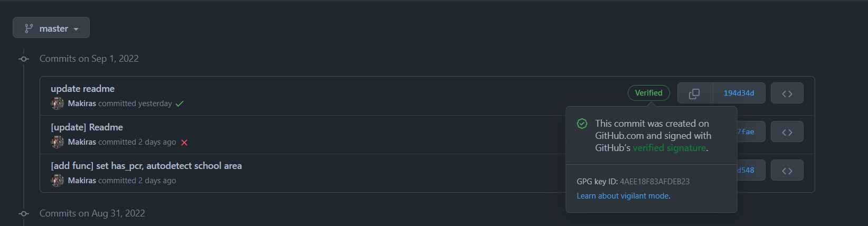The width and height of the screenshot is (868, 226).
Task: Copy the full SHA for commit 194d34d
Action: click(694, 93)
